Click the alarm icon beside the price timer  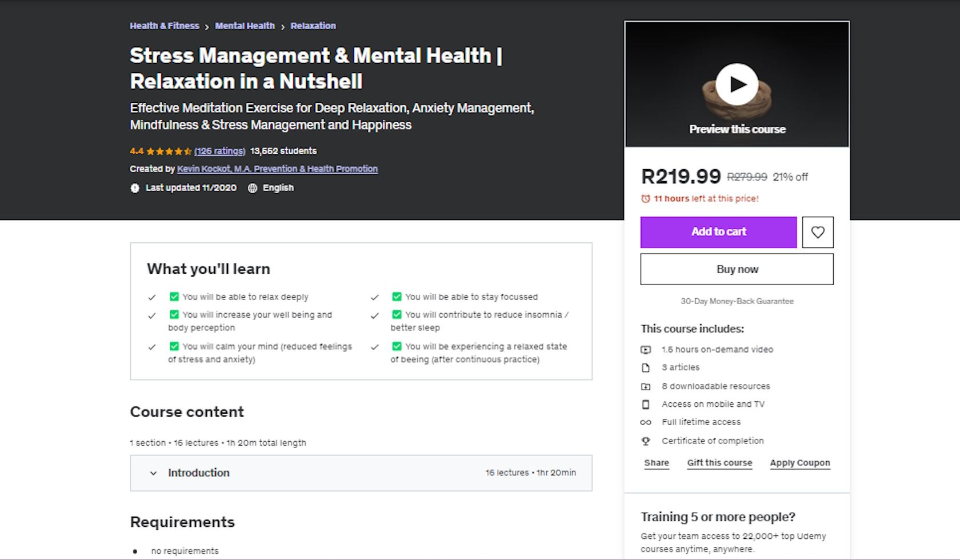(645, 199)
